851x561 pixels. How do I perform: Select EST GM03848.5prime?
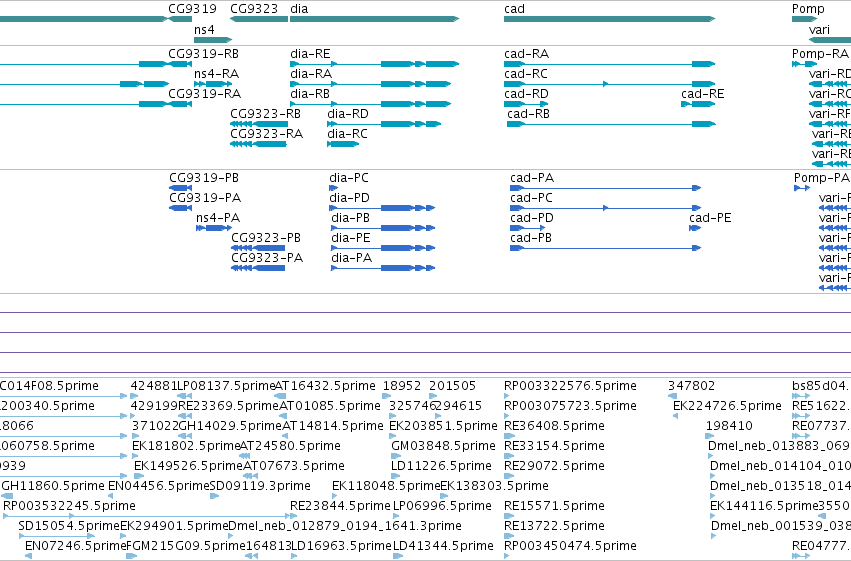coord(443,446)
